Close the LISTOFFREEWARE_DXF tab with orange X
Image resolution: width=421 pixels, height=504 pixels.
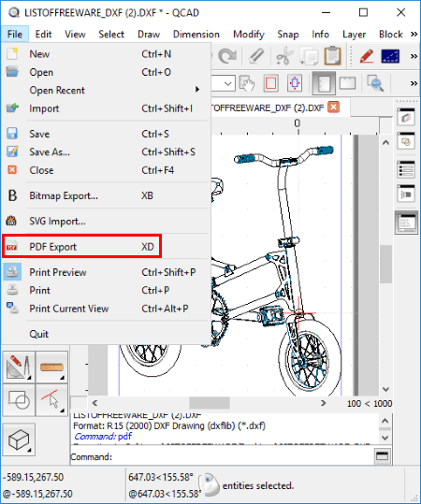pyautogui.click(x=333, y=107)
